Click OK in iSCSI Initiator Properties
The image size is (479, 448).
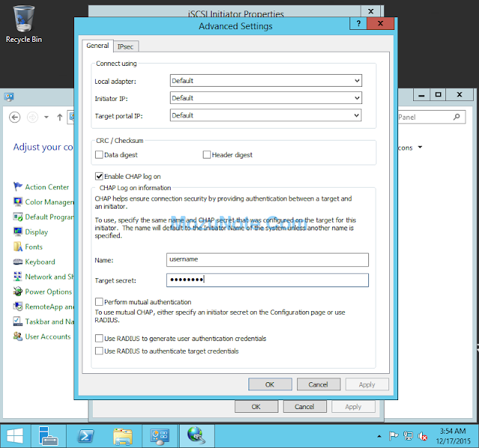(x=256, y=407)
